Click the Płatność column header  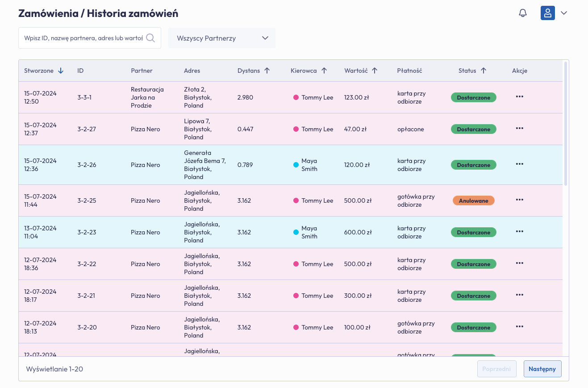(x=409, y=71)
